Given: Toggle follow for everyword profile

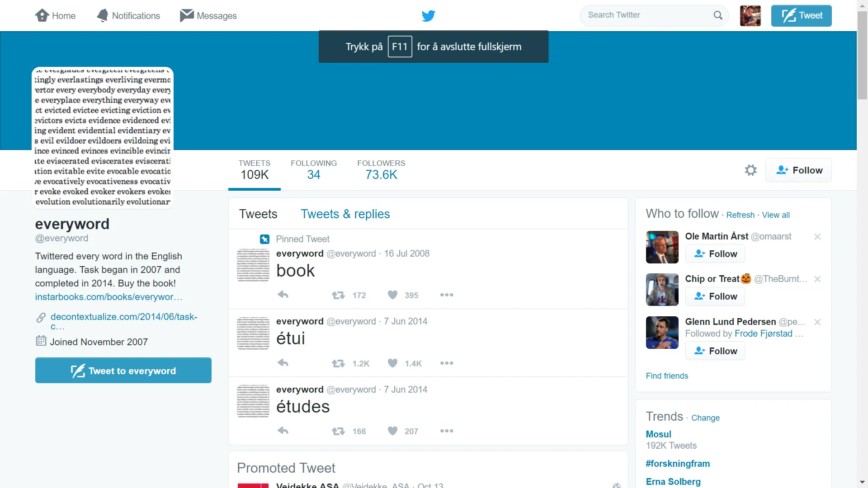Looking at the screenshot, I should click(x=798, y=170).
